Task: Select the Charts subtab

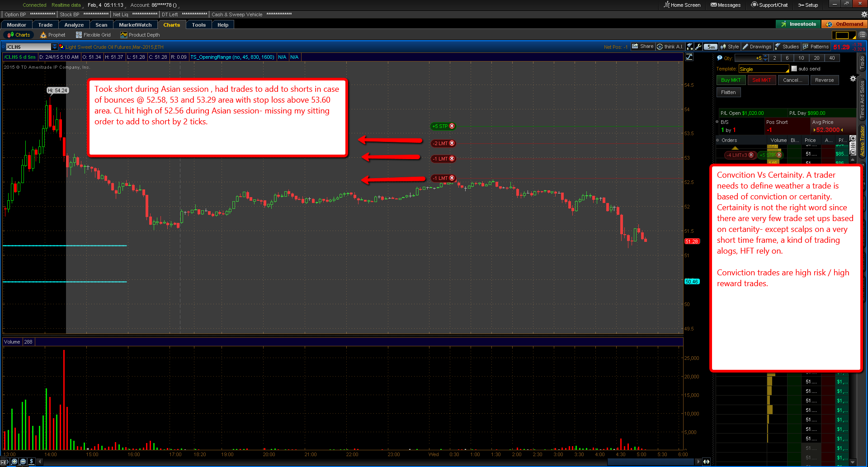Action: [x=19, y=35]
